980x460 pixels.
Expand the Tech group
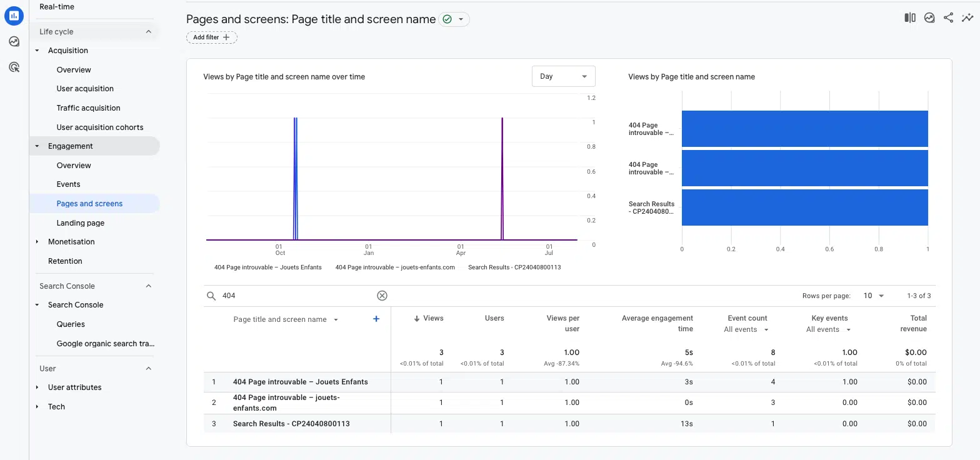[37, 407]
